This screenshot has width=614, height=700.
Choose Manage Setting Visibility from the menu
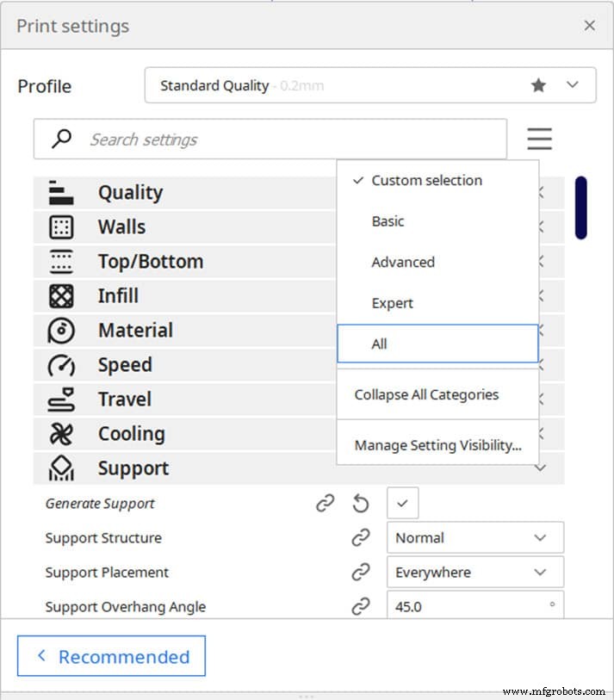coord(437,445)
